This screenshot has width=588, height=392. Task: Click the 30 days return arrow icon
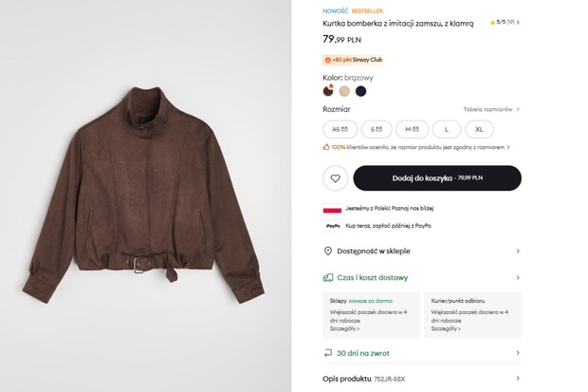point(328,353)
